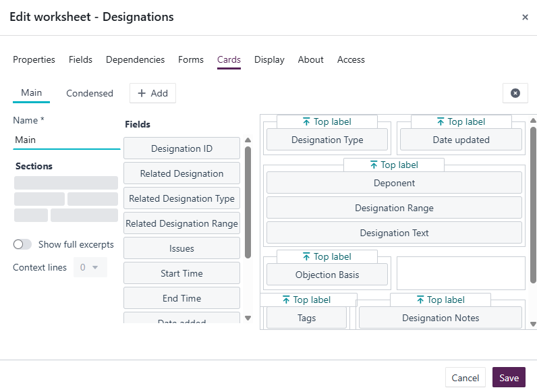Save the worksheet changes
Viewport: 537px width, 392px height.
pyautogui.click(x=509, y=378)
